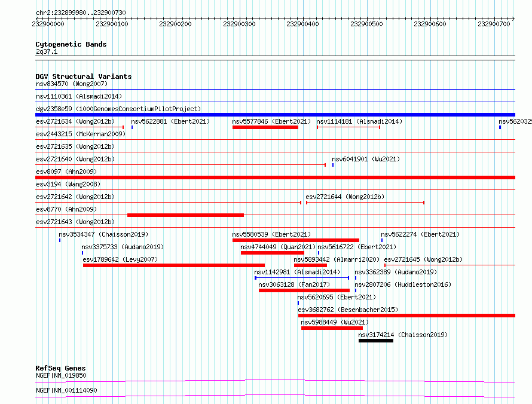This screenshot has height=404, width=532.
Task: Select esv3682762 (Besenbacher2015) label
Action: pos(348,310)
